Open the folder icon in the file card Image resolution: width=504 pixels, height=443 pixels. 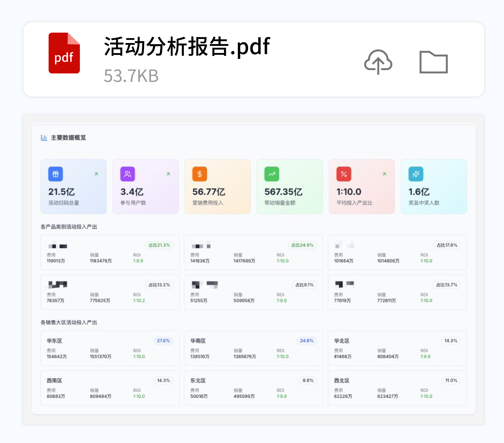(x=433, y=62)
